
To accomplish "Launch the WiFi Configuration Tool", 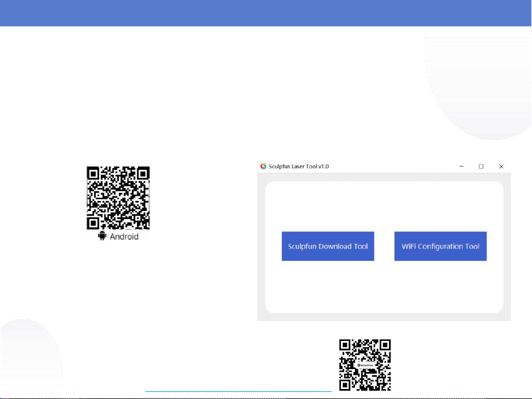I will [441, 246].
